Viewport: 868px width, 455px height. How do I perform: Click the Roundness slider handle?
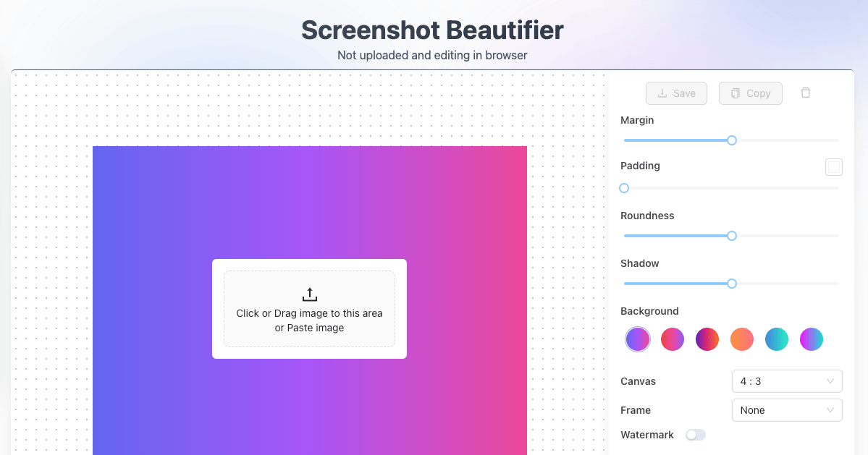click(x=731, y=236)
